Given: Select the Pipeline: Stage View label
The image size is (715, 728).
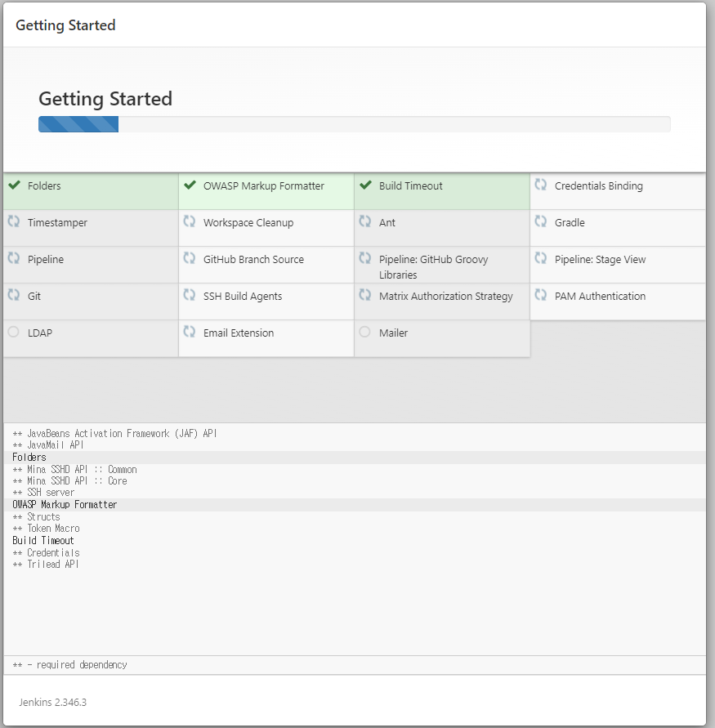Looking at the screenshot, I should click(x=600, y=260).
